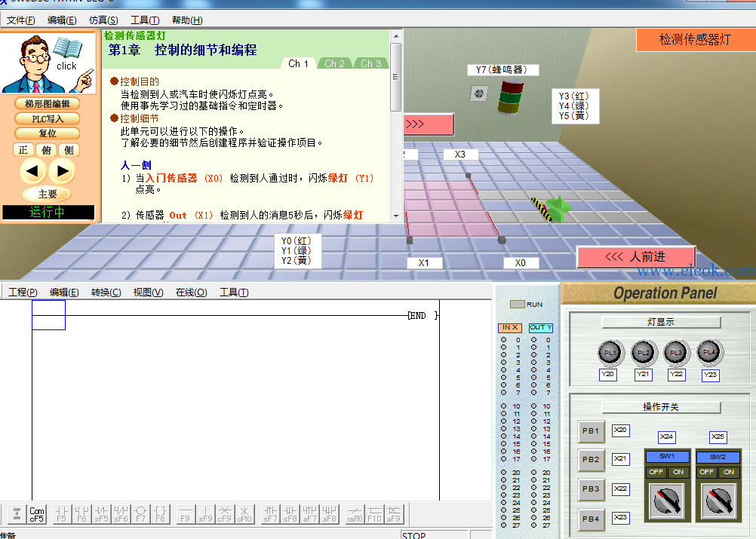Open the 仿真(S) menu
This screenshot has width=756, height=539.
[103, 20]
